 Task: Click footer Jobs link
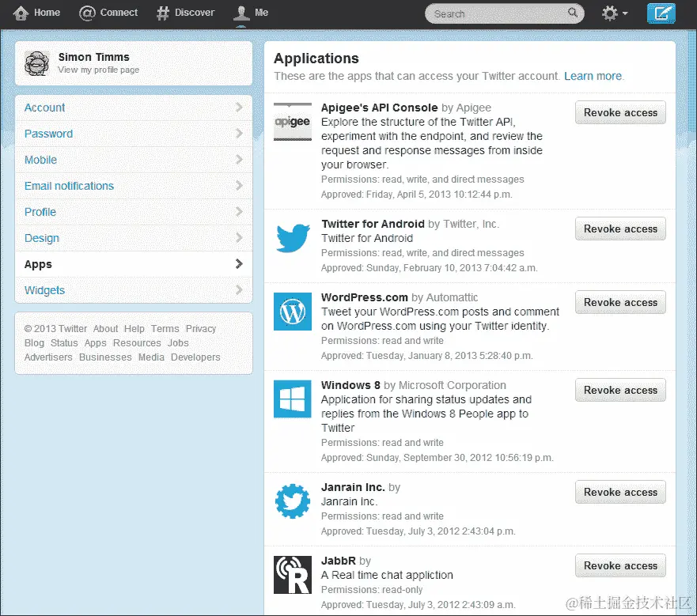pyautogui.click(x=178, y=343)
